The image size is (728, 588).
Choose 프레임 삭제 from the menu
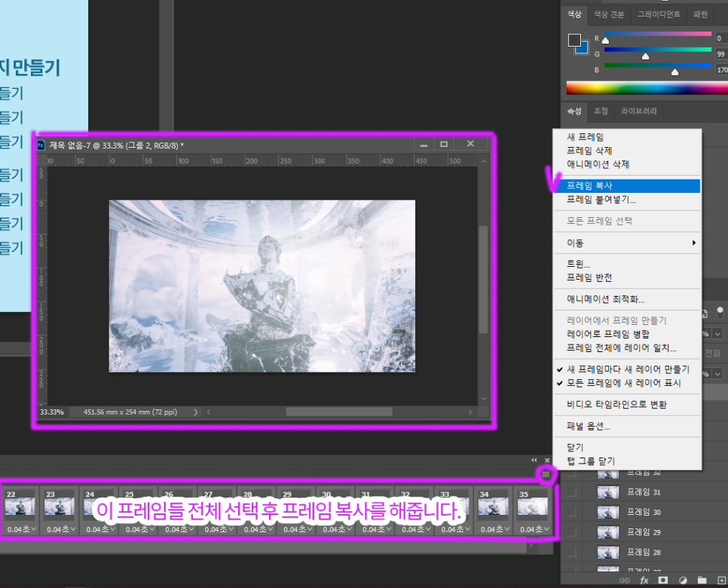click(x=627, y=151)
